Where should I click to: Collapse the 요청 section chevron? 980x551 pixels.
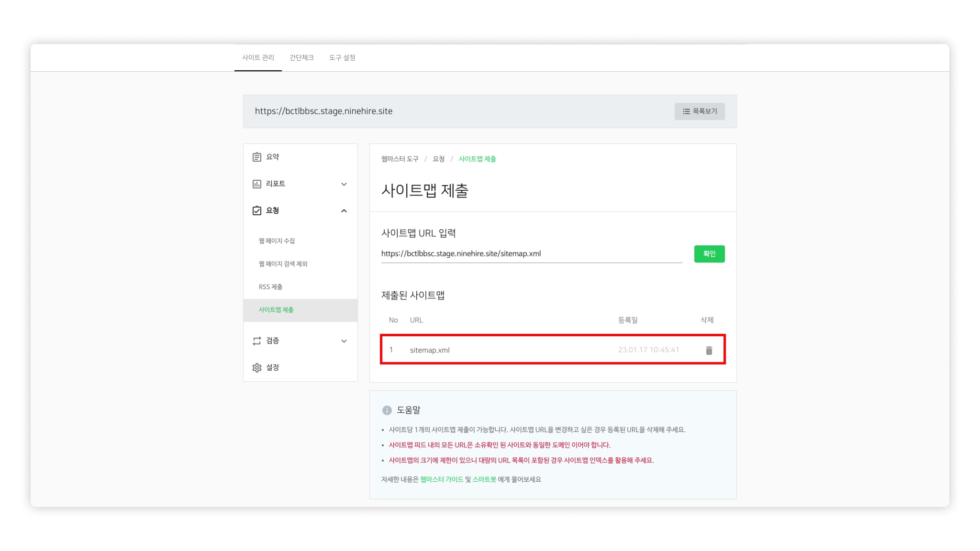(x=344, y=211)
